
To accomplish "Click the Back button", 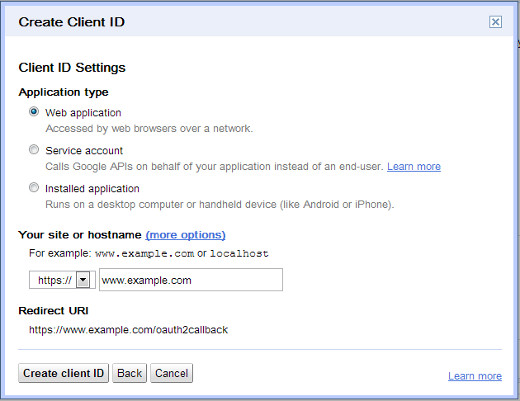I will (x=130, y=373).
